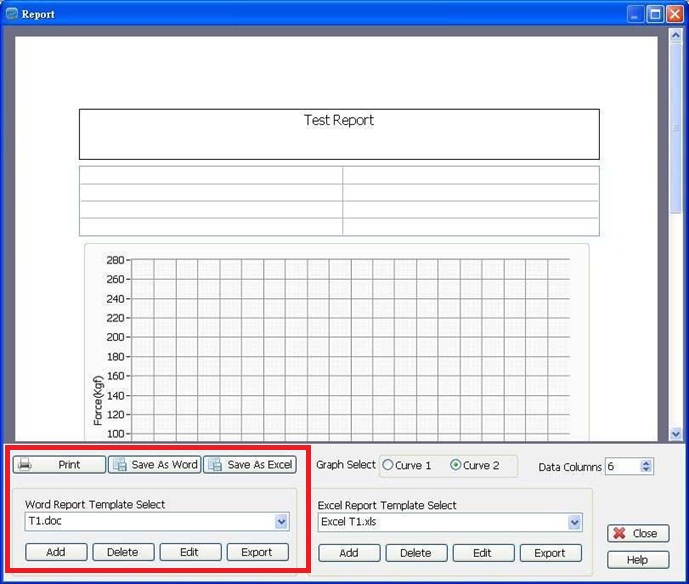Screen dimensions: 689x584
Task: Click the Force(Kgf) axis label
Action: [98, 400]
